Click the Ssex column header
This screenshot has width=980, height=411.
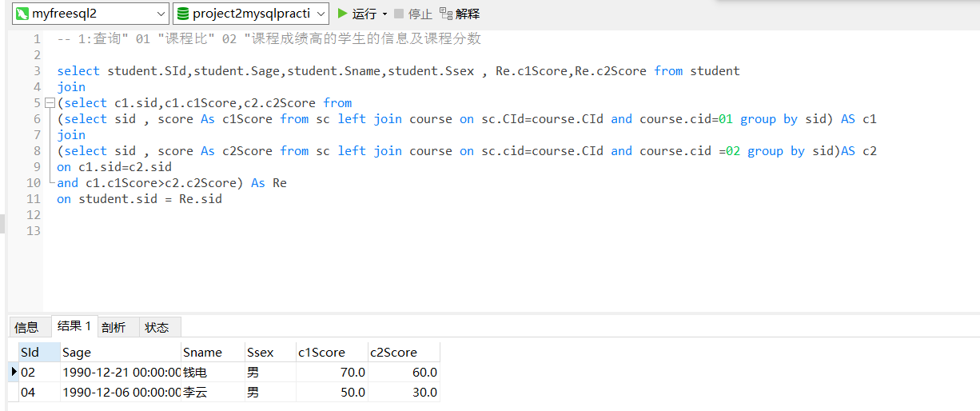click(270, 352)
